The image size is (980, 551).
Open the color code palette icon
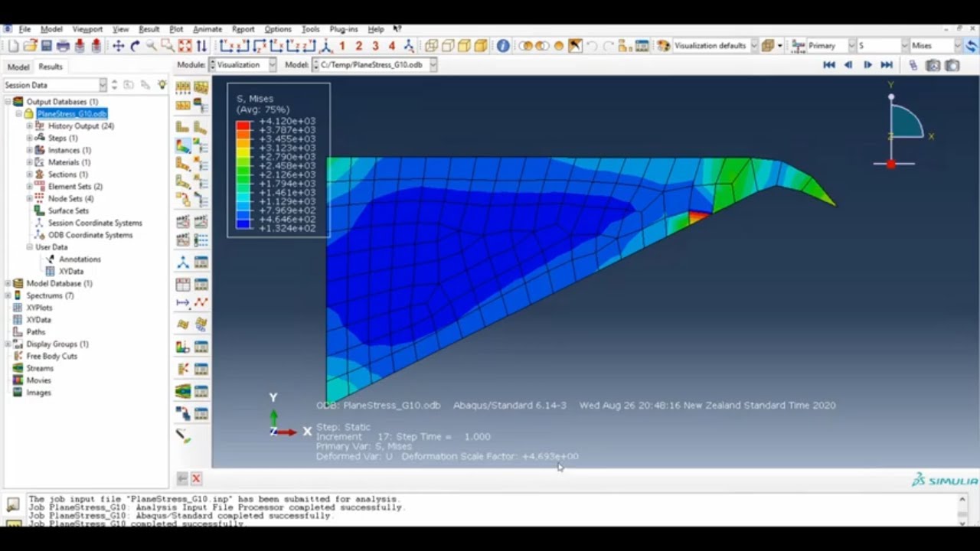coord(663,46)
